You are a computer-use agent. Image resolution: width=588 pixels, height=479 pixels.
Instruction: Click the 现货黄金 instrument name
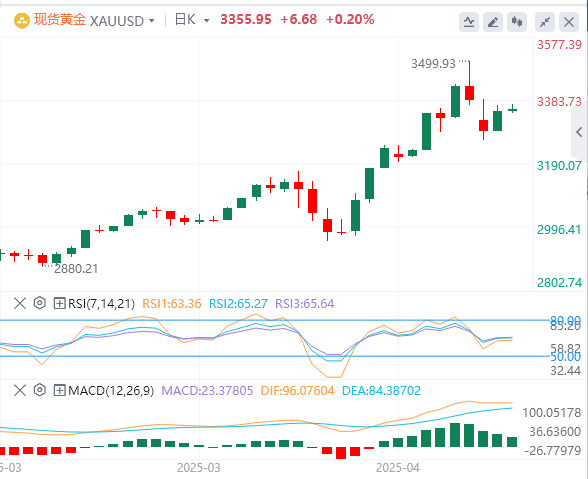[x=60, y=20]
